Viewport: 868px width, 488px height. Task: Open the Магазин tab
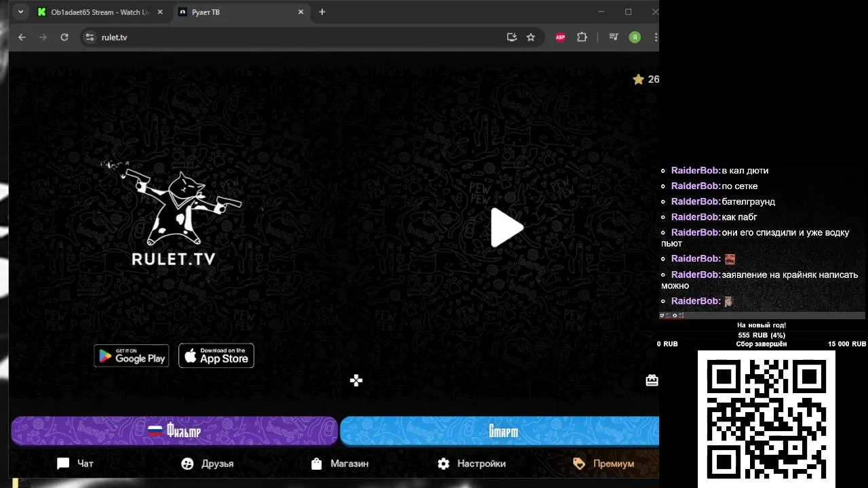point(339,464)
